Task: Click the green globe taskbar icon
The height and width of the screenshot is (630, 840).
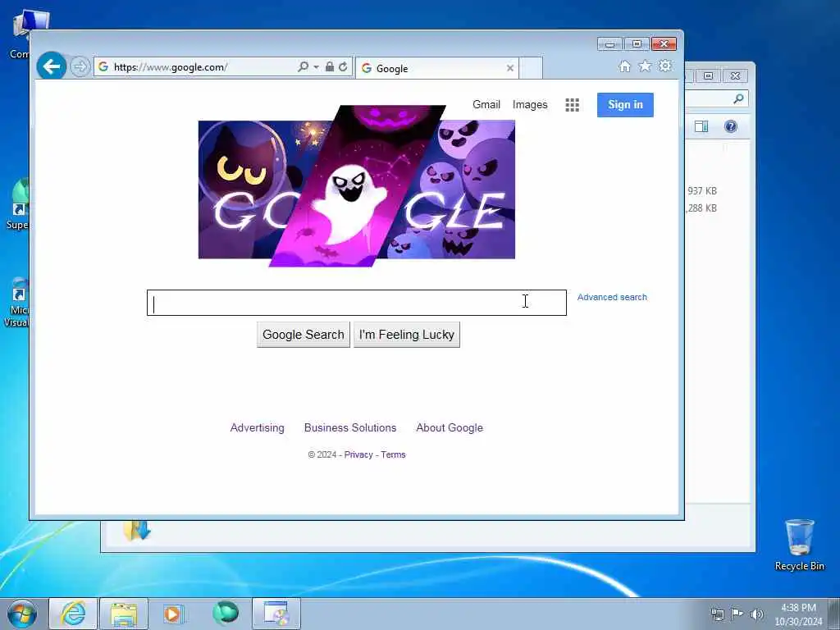Action: coord(226,614)
